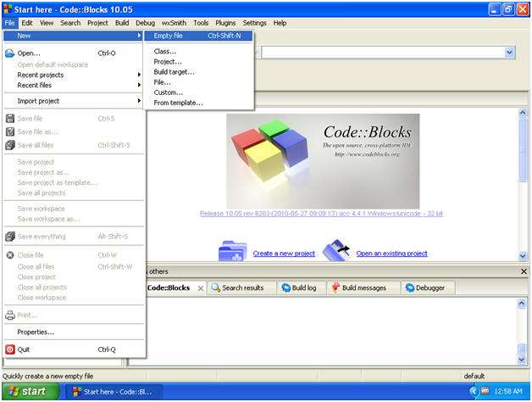Screen dimensions: 532x402
Task: Open the Settings menu
Action: (254, 23)
